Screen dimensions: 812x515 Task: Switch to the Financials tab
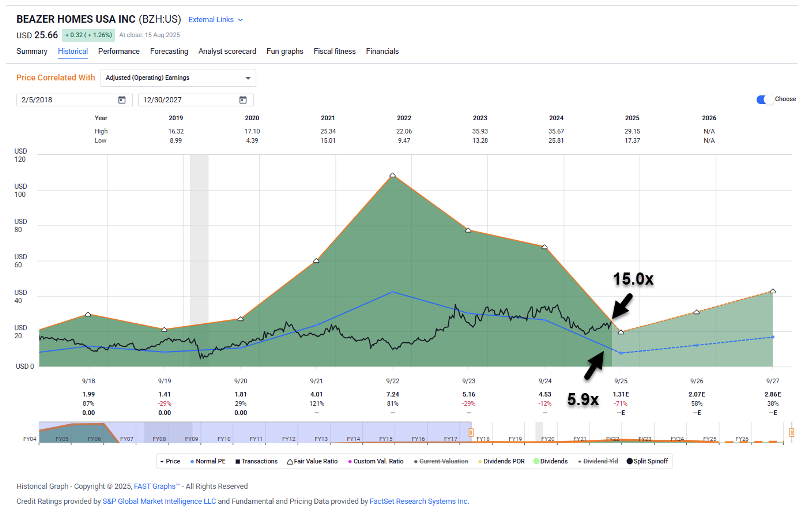(382, 51)
